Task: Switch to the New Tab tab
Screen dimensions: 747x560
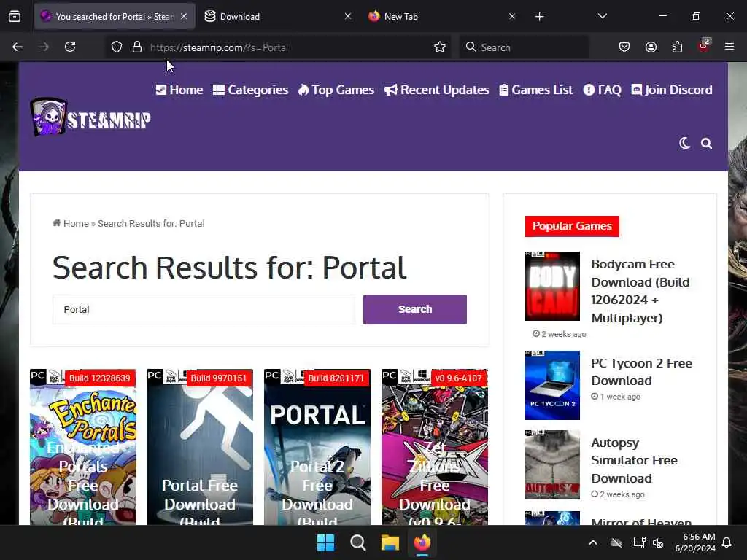Action: click(441, 17)
